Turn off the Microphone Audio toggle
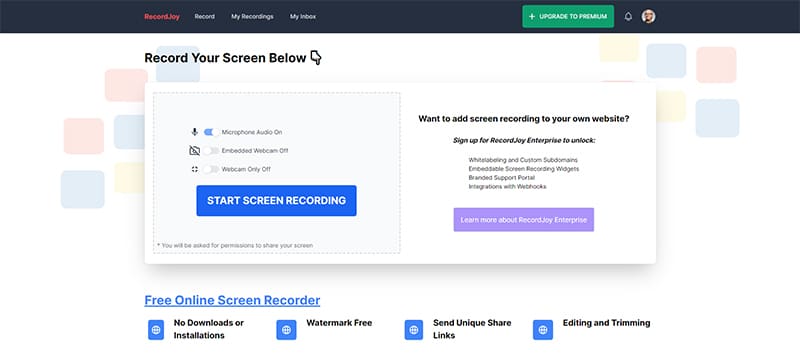Screen dimensions: 800x364 [x=211, y=132]
